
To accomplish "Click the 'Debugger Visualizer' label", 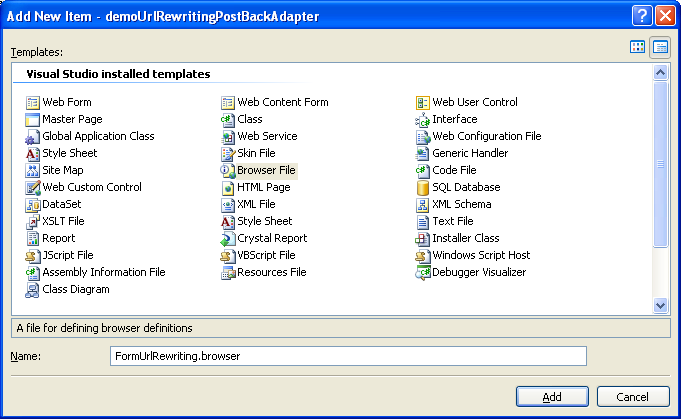I will point(479,272).
